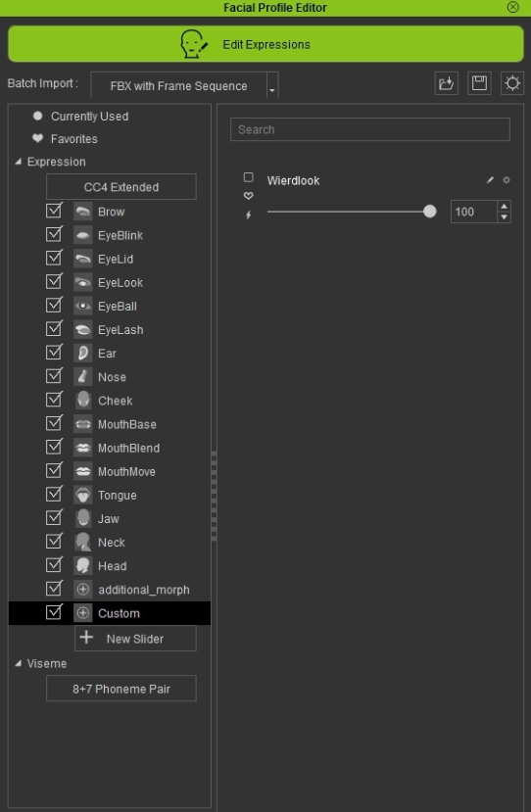Toggle the Tongue checkbox
The height and width of the screenshot is (812, 531).
[x=54, y=494]
